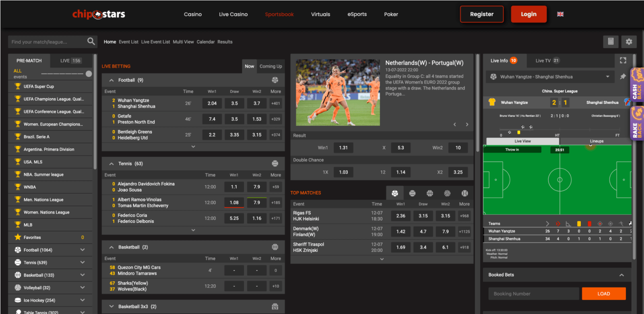Click the Login button
The image size is (644, 314).
pos(528,14)
